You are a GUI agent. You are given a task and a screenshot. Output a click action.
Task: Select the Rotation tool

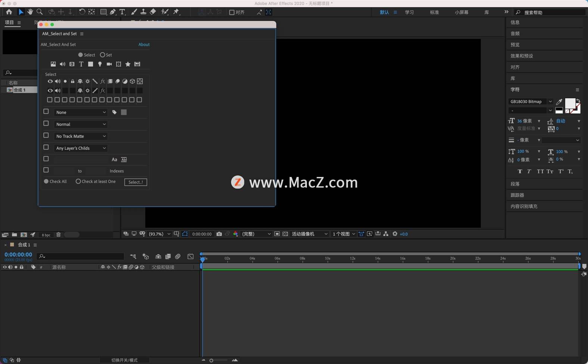(x=82, y=12)
